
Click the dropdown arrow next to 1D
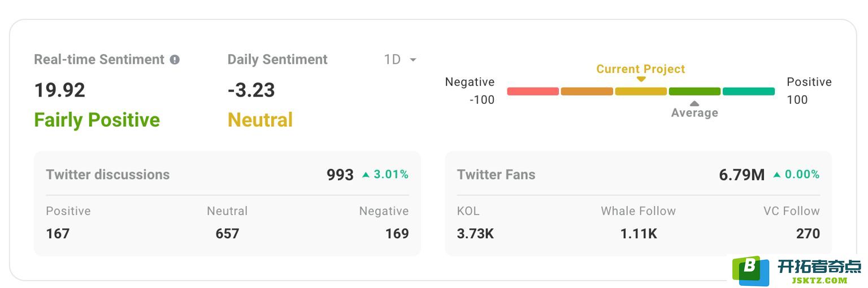(413, 60)
